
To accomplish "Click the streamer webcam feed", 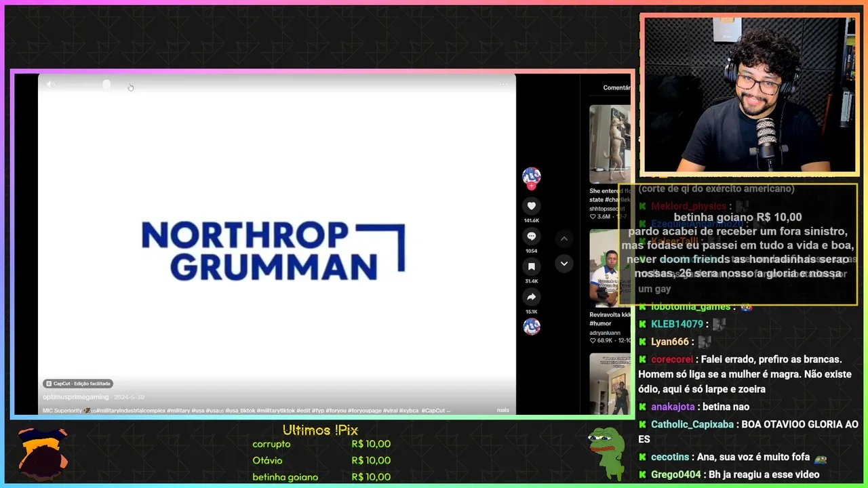I will [749, 95].
